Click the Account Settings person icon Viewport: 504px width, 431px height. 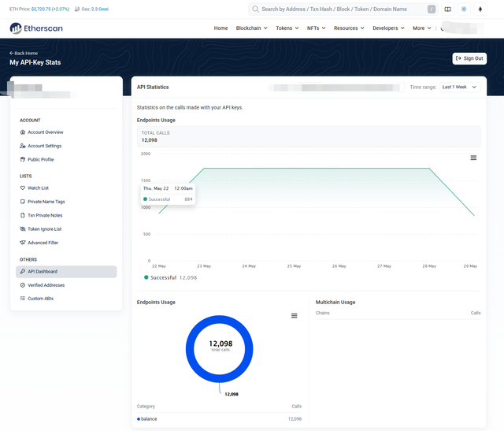[23, 146]
